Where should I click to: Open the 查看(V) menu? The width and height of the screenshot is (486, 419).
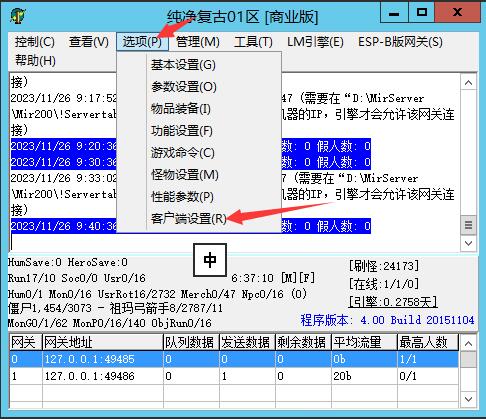[89, 42]
